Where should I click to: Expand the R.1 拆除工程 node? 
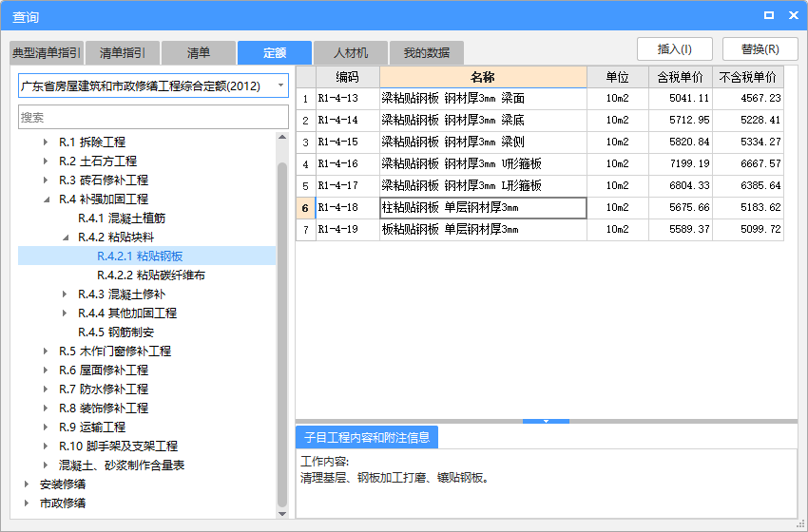click(x=46, y=142)
